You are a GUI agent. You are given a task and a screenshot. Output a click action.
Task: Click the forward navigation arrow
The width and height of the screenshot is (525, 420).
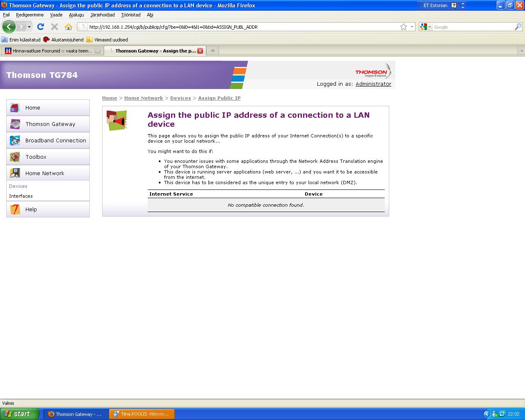coord(21,27)
